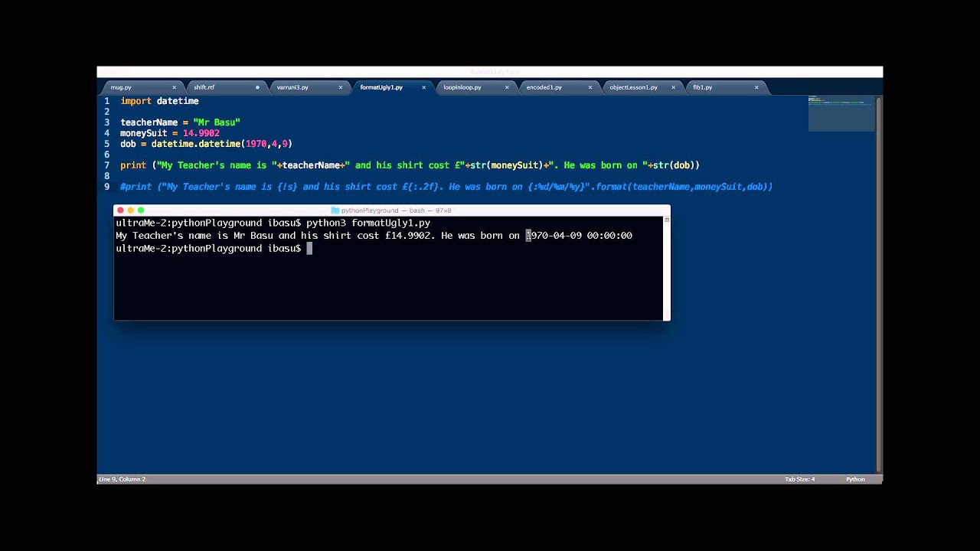The image size is (980, 551).
Task: Click the £14.9902 output in Terminal
Action: click(409, 236)
